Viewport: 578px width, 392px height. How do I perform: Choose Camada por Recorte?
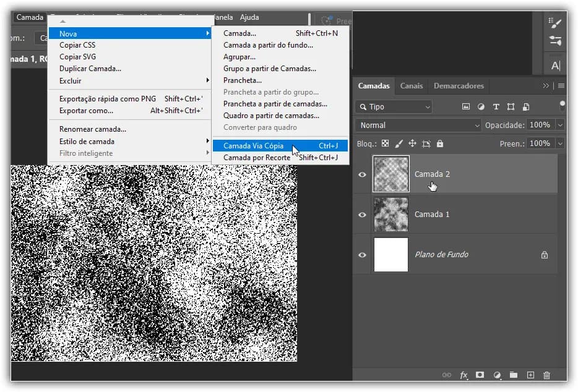tap(280, 158)
